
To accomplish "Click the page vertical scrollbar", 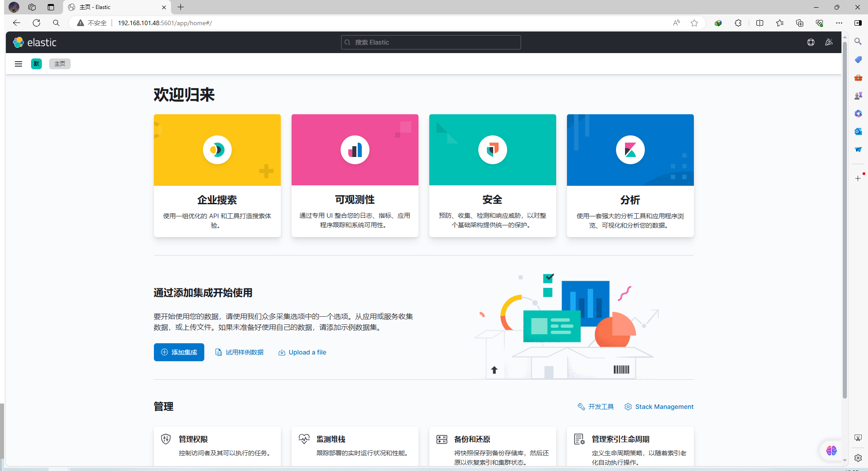I will [x=845, y=220].
